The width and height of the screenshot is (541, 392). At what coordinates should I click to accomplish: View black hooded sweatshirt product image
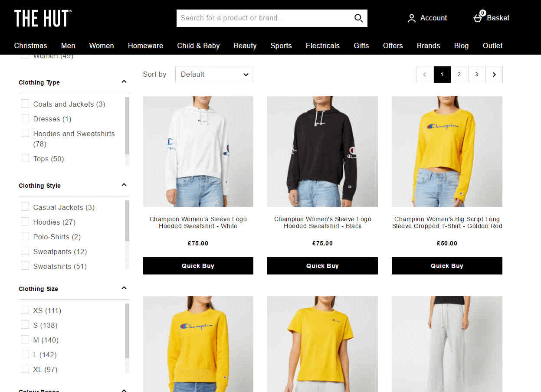[322, 151]
